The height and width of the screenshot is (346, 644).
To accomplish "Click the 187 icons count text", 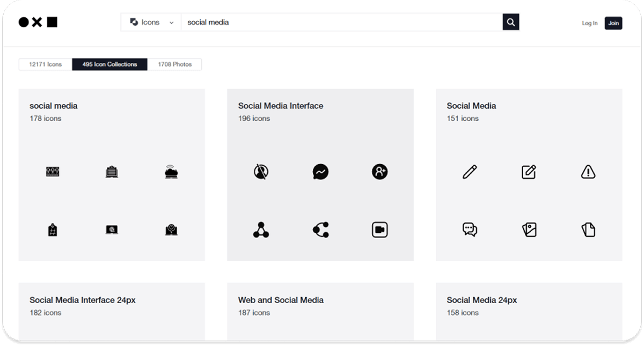I will coord(254,313).
